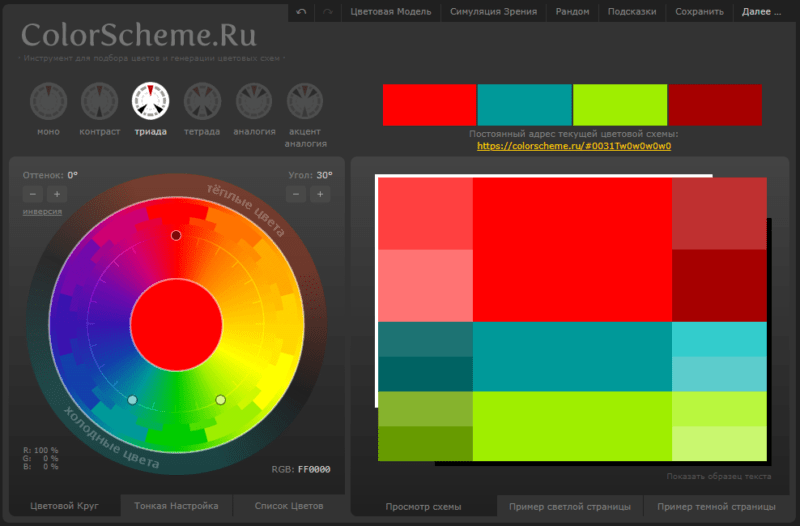
Task: Open the Далее ... menu
Action: pos(762,11)
